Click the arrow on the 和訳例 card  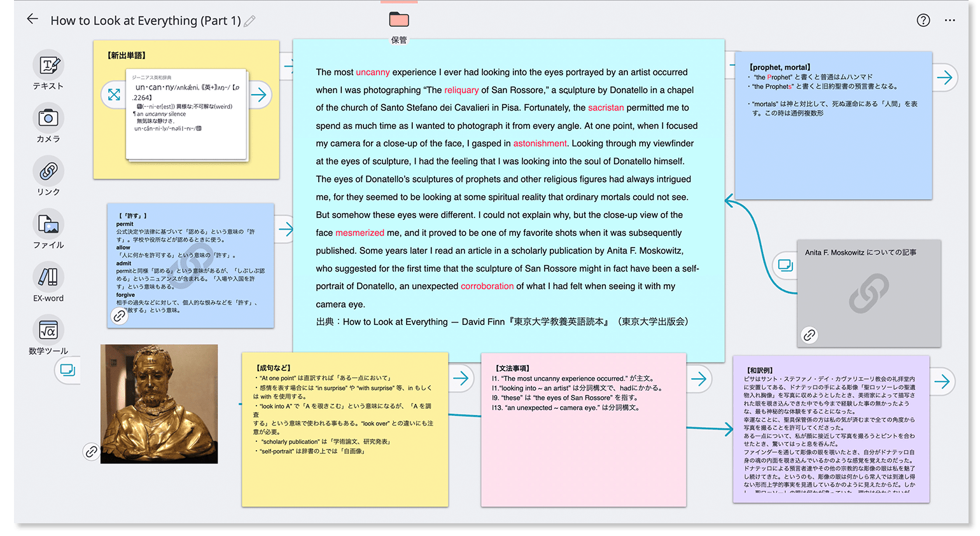[942, 381]
